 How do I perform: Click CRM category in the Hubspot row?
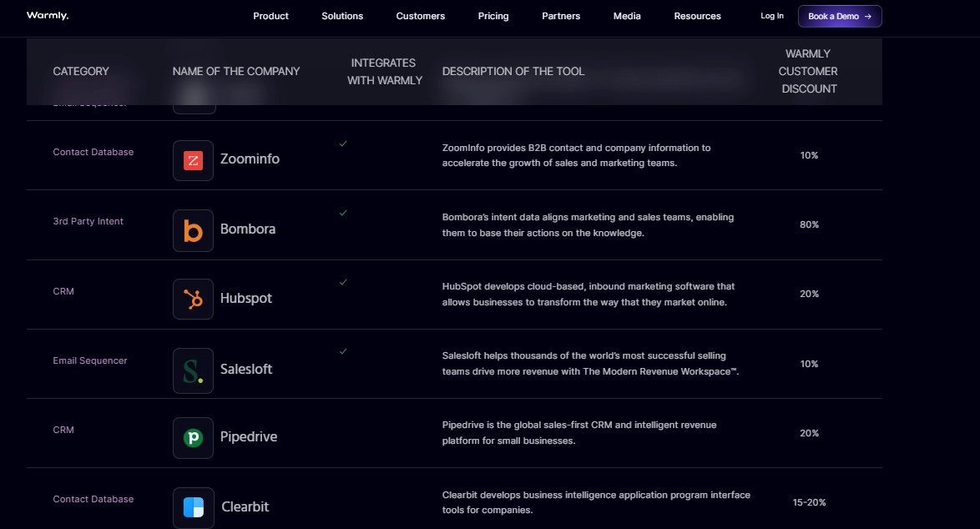pos(63,291)
